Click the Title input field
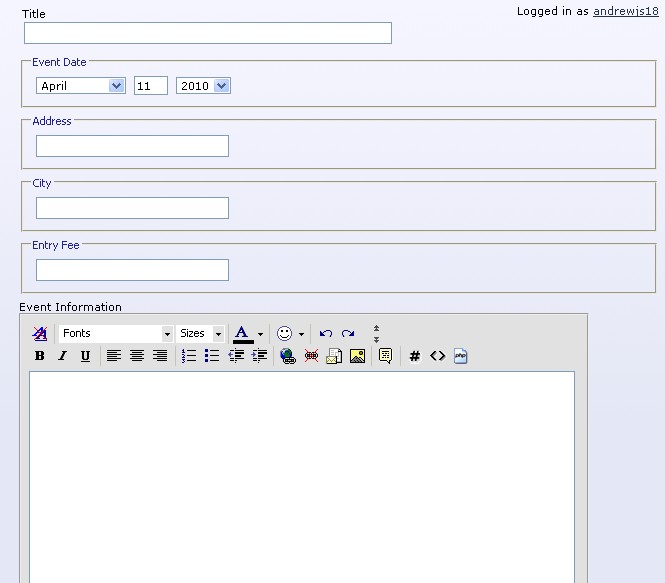 tap(208, 33)
